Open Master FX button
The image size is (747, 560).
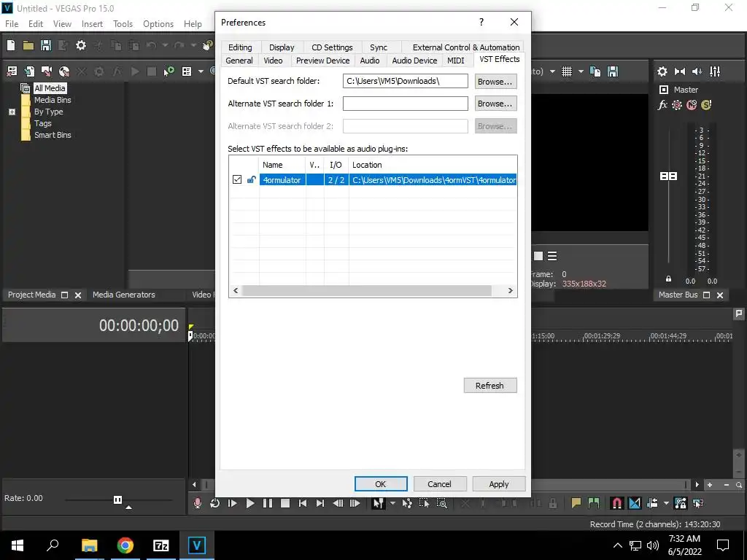[x=662, y=105]
